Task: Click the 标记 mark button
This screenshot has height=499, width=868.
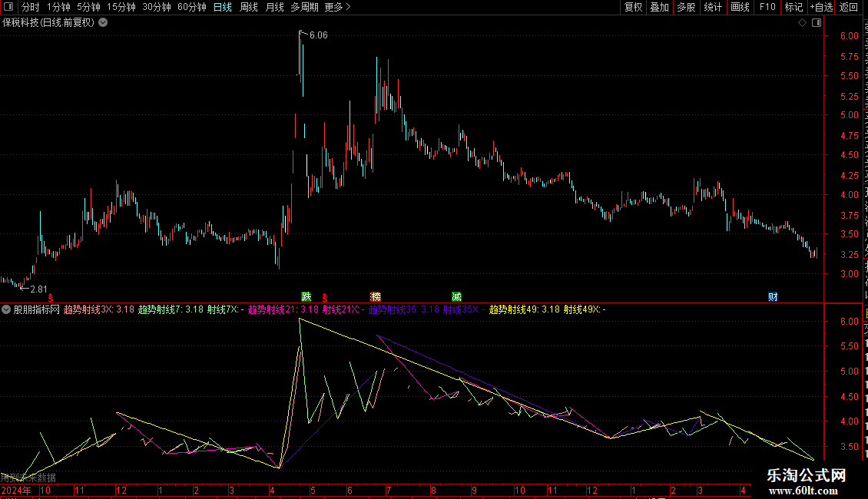Action: [x=793, y=7]
